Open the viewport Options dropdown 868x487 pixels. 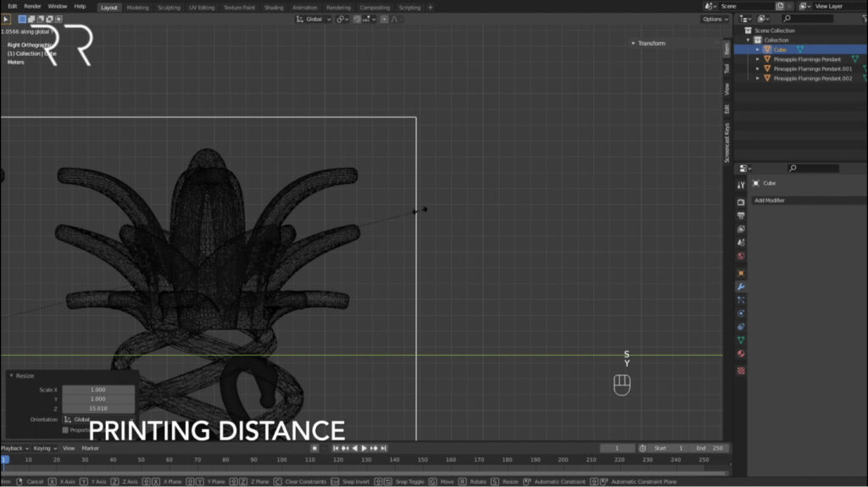coord(715,19)
